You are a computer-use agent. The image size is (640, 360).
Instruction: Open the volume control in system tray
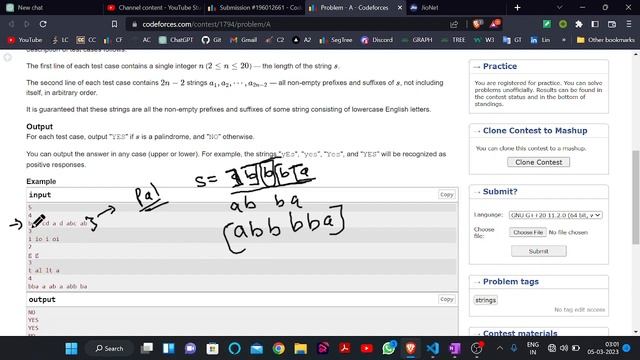564,348
